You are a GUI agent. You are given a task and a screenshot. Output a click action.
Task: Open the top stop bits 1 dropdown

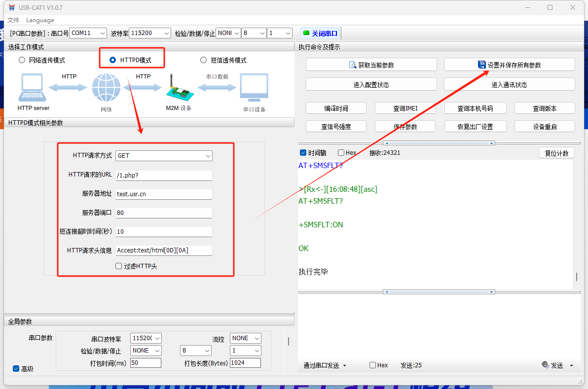tap(280, 34)
